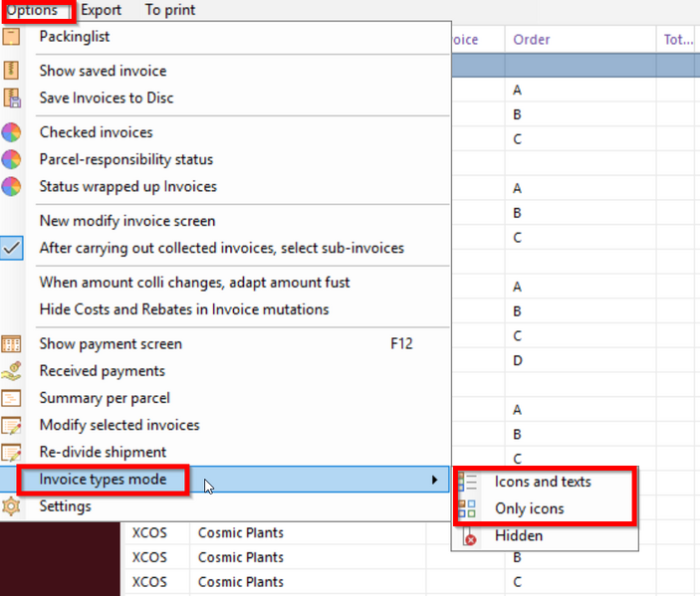Click the Received payments hand icon
Screen dimensions: 700x596
click(x=11, y=371)
